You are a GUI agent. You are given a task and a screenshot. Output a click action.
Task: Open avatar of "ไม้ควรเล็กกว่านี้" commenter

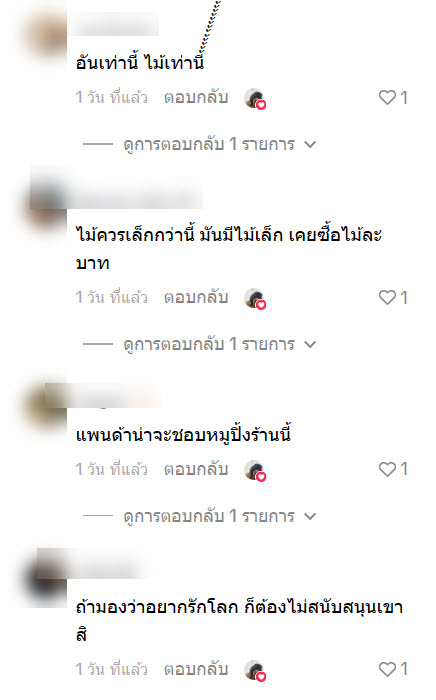click(46, 199)
